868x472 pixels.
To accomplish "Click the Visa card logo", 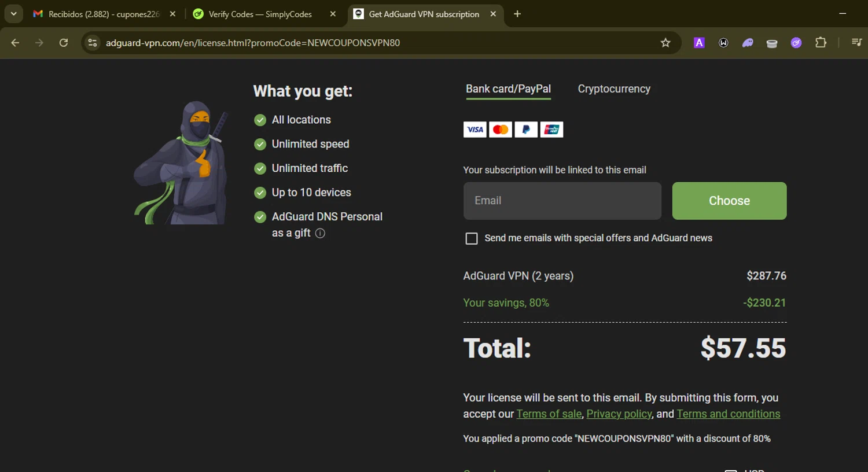I will point(475,130).
